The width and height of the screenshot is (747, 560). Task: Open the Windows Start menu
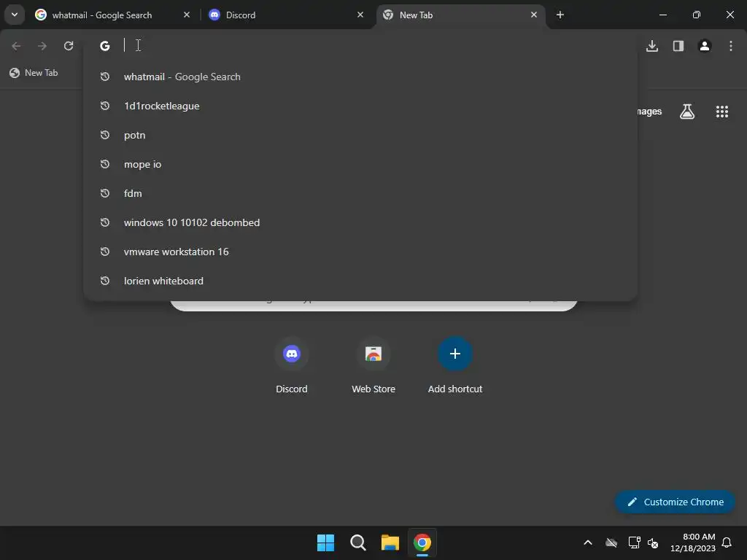[x=325, y=542]
